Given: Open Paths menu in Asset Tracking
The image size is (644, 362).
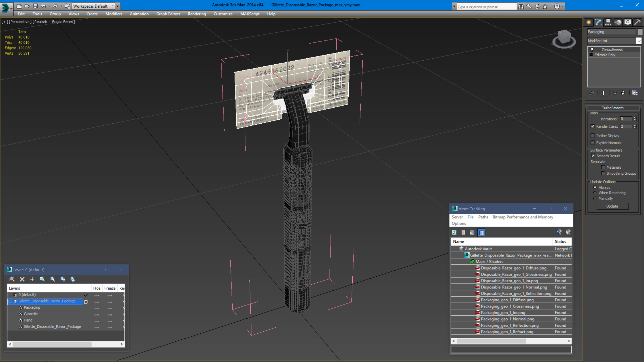Looking at the screenshot, I should tap(483, 217).
